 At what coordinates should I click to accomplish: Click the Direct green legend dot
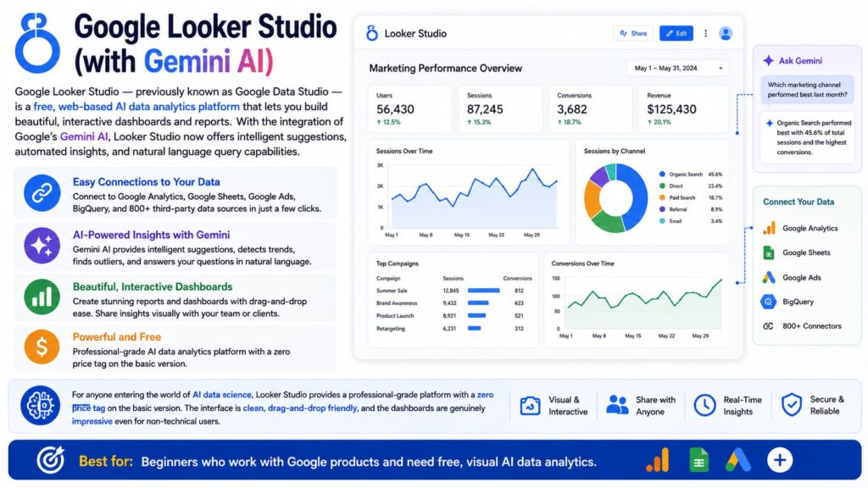662,186
